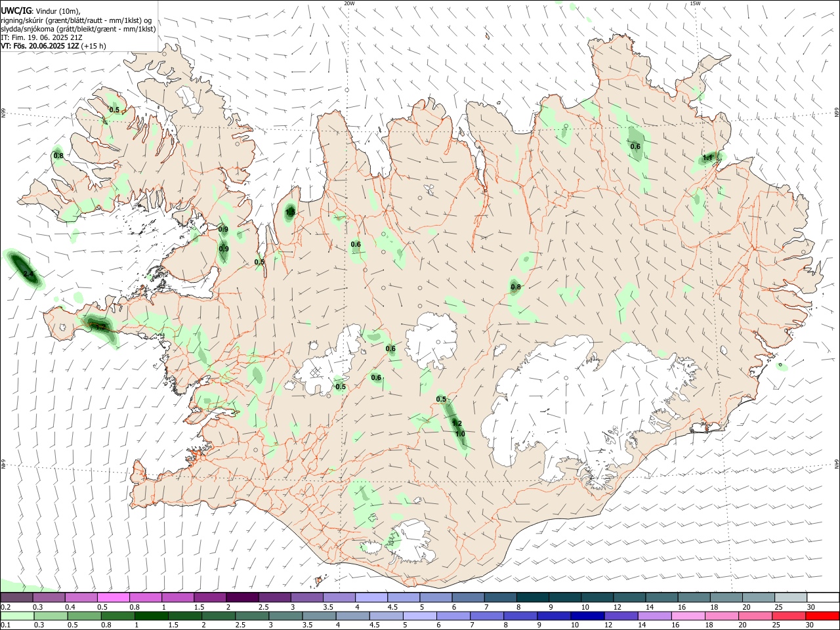Viewport: 840px width, 630px height.
Task: Click the 4 swatch in the lower legend row
Action: pos(352,616)
